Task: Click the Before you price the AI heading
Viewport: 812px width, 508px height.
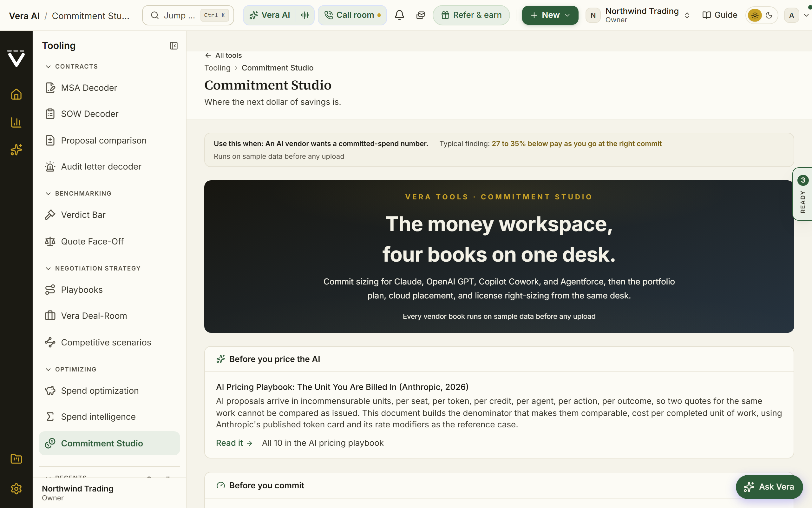Action: click(x=274, y=359)
